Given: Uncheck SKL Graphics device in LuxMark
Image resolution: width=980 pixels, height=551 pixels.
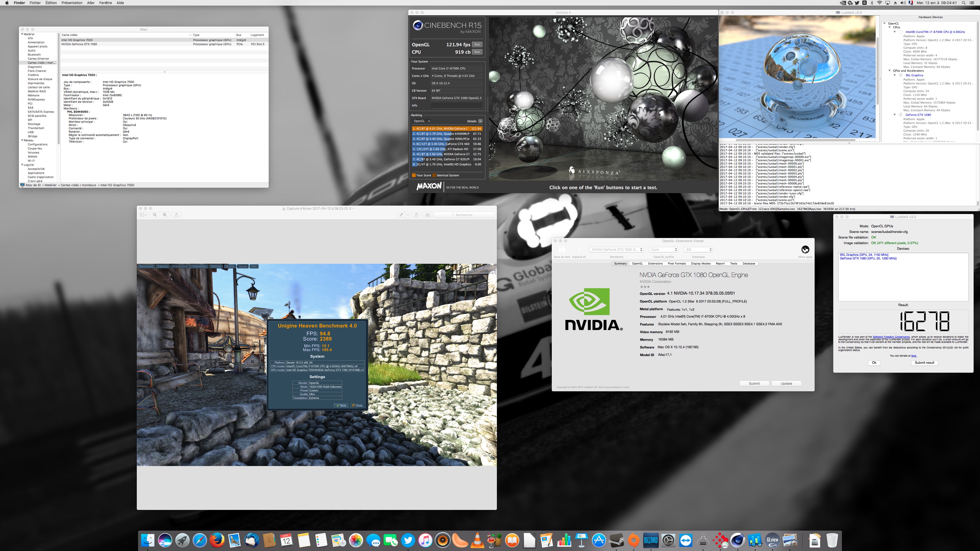Looking at the screenshot, I should click(900, 75).
